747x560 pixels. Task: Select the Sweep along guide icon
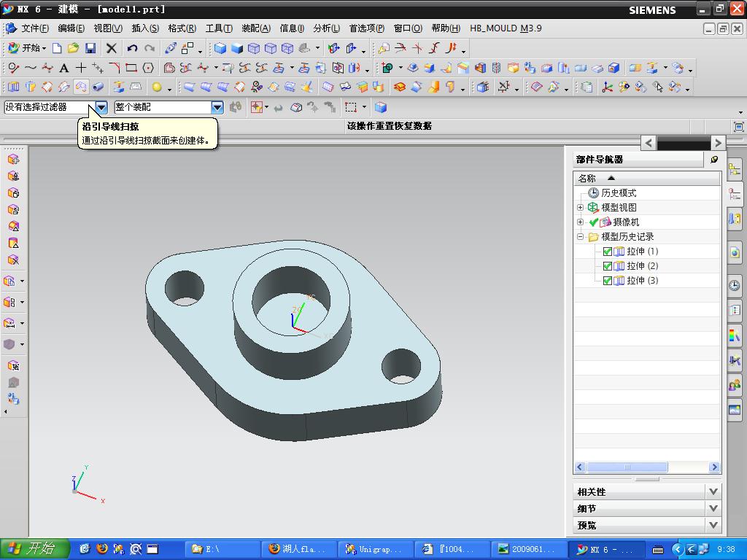[80, 87]
